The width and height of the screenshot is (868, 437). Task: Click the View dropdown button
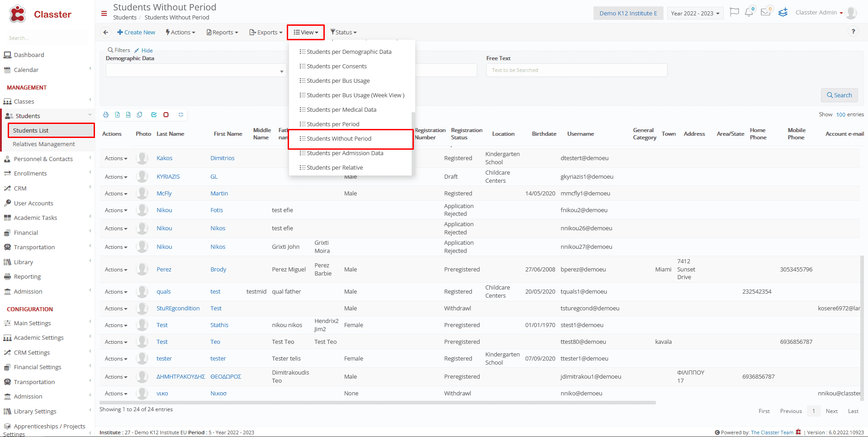click(x=306, y=32)
